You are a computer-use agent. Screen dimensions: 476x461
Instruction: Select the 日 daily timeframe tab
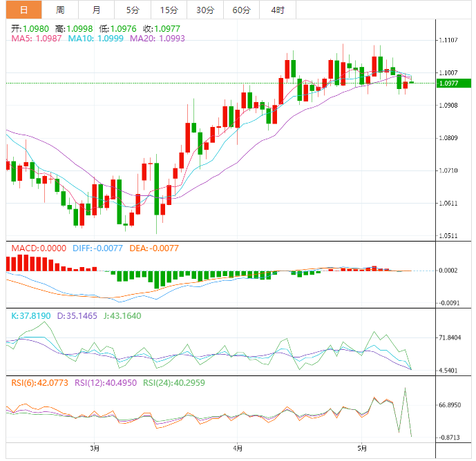[x=24, y=10]
